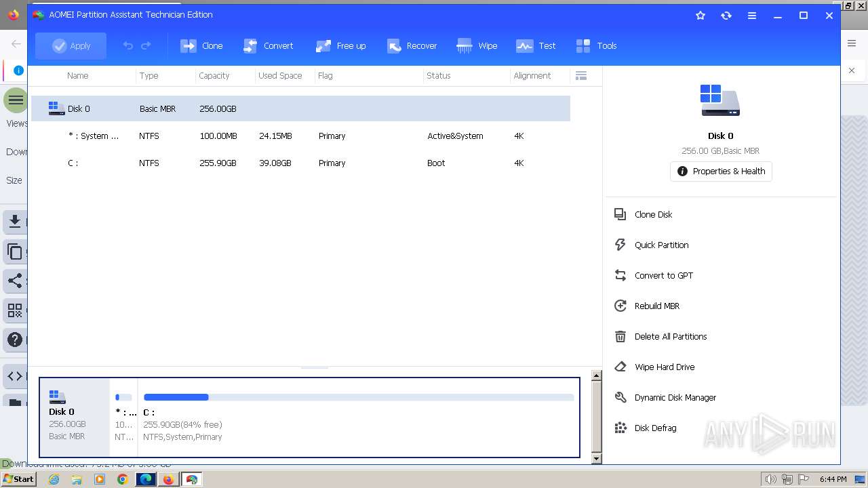Choose Wipe Hard Drive
The height and width of the screenshot is (488, 868).
(x=665, y=367)
